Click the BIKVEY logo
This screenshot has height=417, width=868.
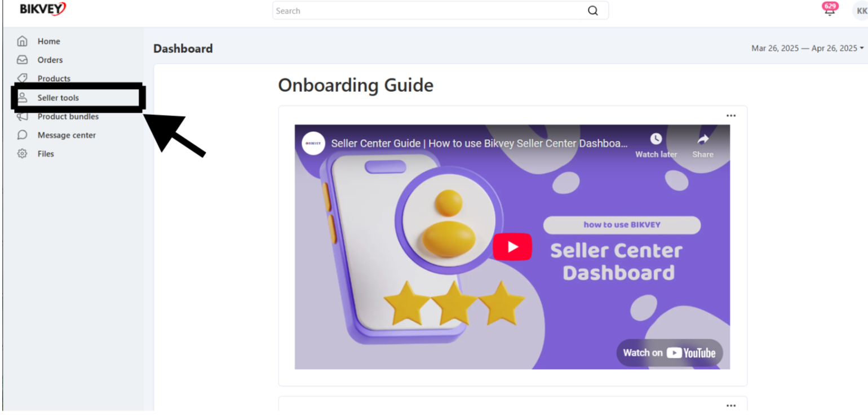(x=43, y=9)
